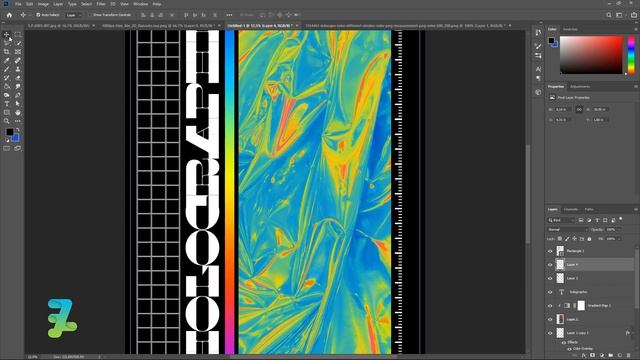Click the Home icon in options bar
This screenshot has height=360, width=640.
tap(9, 15)
